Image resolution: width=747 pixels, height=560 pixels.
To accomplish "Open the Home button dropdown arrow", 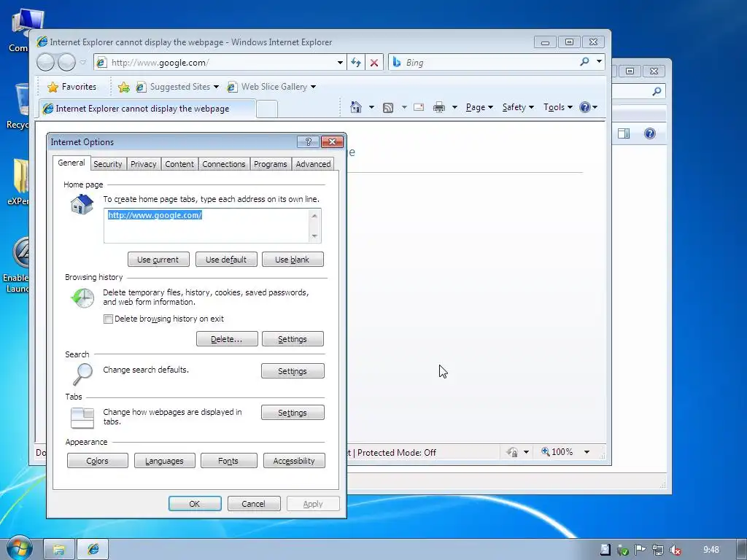I will 371,107.
